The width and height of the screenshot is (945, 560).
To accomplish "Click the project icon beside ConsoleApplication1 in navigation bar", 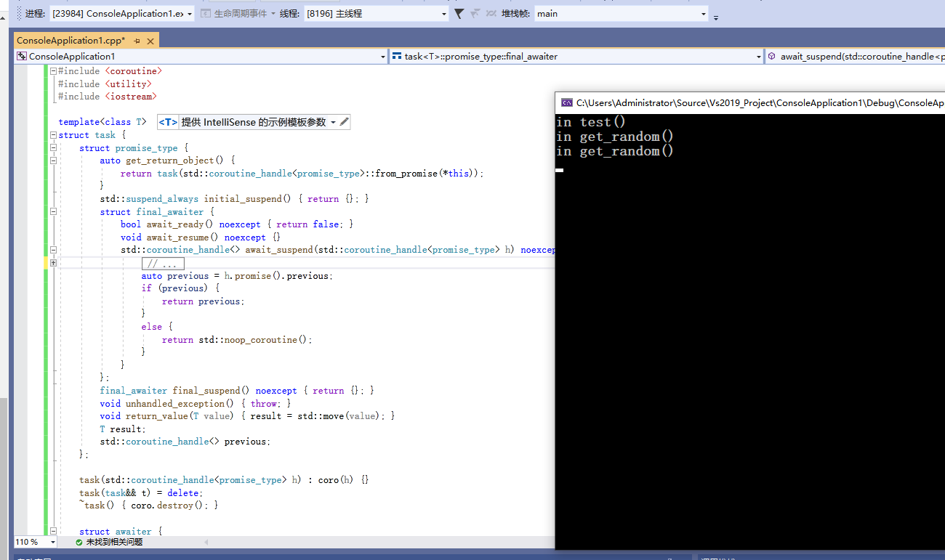I will [22, 56].
